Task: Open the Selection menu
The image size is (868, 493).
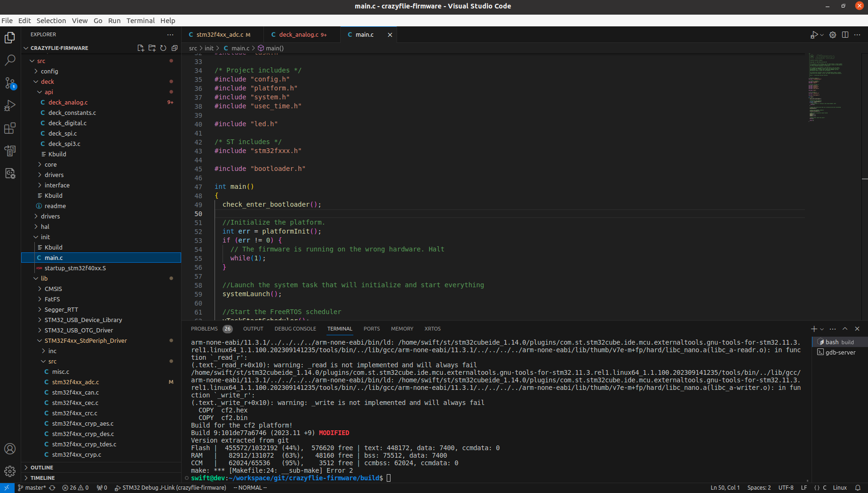Action: pyautogui.click(x=51, y=21)
